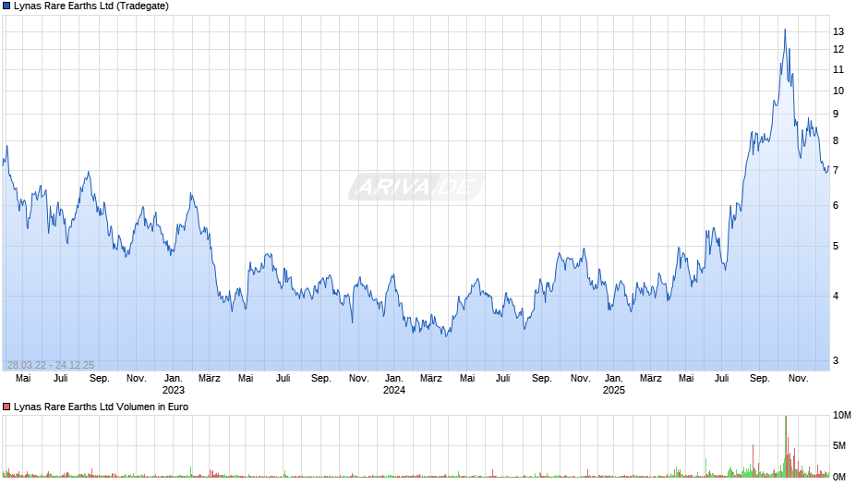Click the price line's lowest trough in spring 2024
The image size is (868, 486).
coord(447,335)
